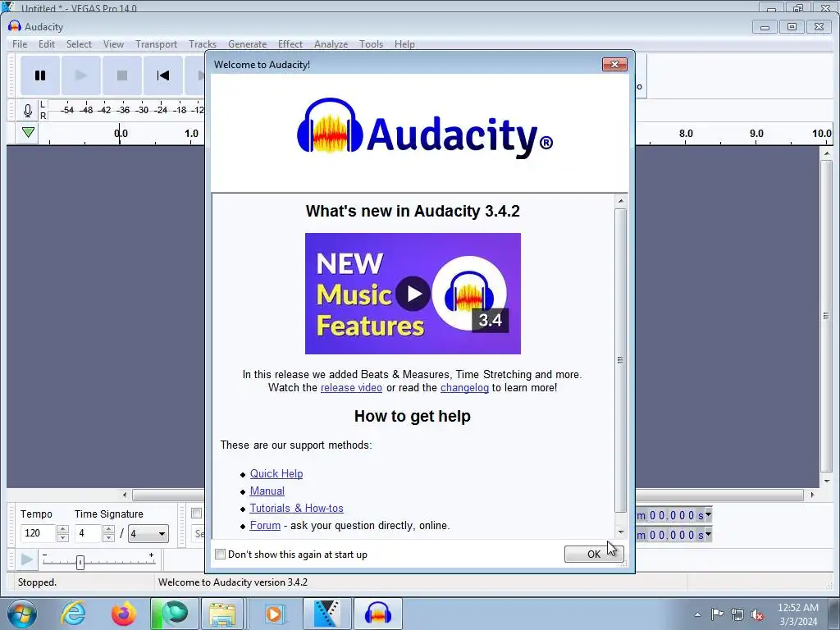Click the welcome dialog scroll down arrow
Screen dimensions: 840x630
(x=620, y=532)
